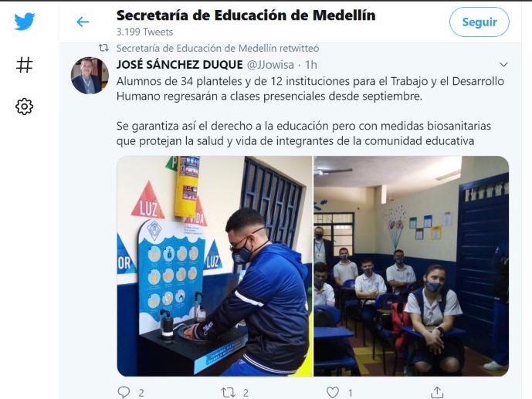Expand the tweet options chevron
The height and width of the screenshot is (399, 532).
tap(503, 64)
